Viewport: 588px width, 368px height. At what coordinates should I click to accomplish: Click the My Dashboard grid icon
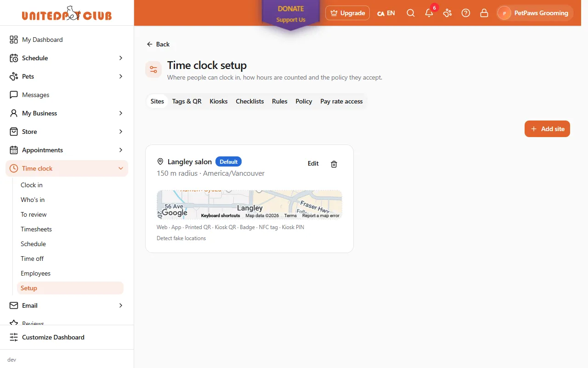pos(14,40)
